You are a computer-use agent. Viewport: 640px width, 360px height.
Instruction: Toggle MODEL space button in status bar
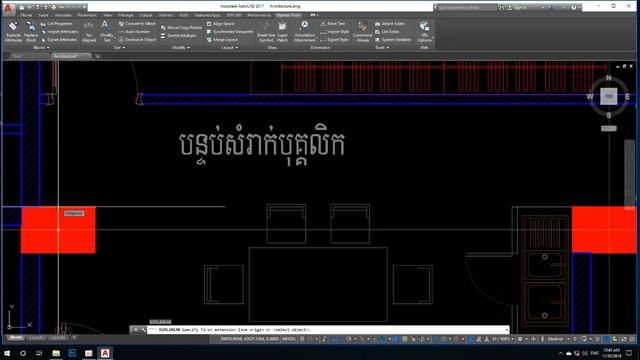point(289,339)
